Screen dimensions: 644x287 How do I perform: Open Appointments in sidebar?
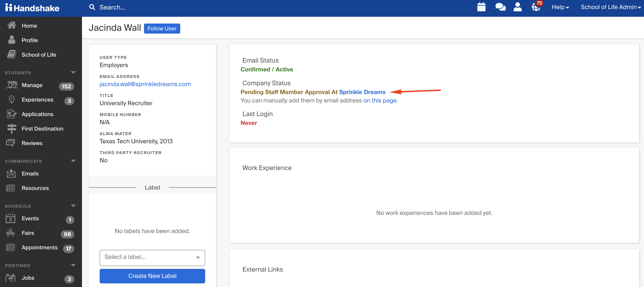point(39,248)
